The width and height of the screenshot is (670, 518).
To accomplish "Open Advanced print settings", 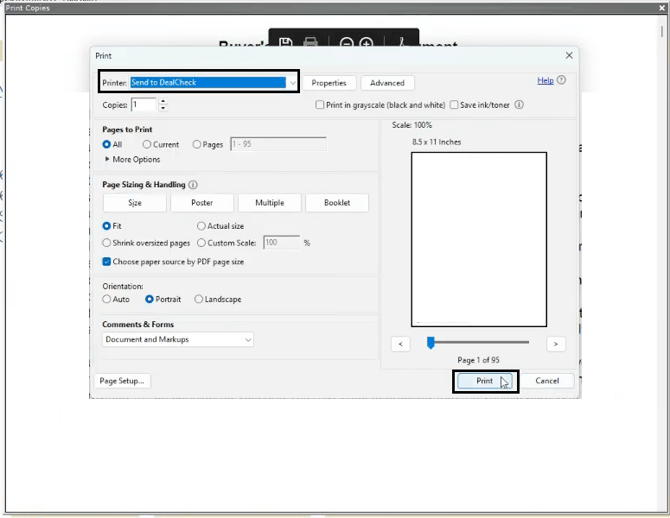I will pyautogui.click(x=387, y=83).
